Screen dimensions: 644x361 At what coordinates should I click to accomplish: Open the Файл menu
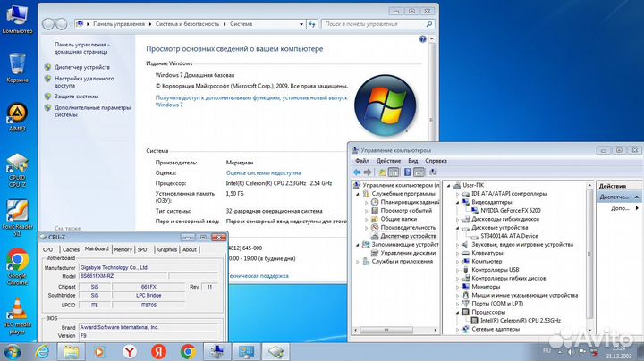click(362, 161)
